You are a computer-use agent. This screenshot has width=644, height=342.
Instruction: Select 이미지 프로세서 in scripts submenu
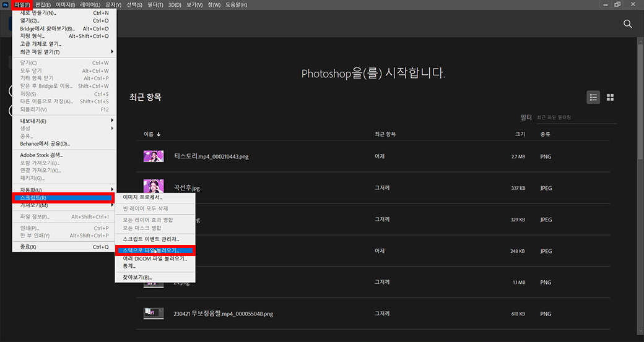[x=155, y=197]
